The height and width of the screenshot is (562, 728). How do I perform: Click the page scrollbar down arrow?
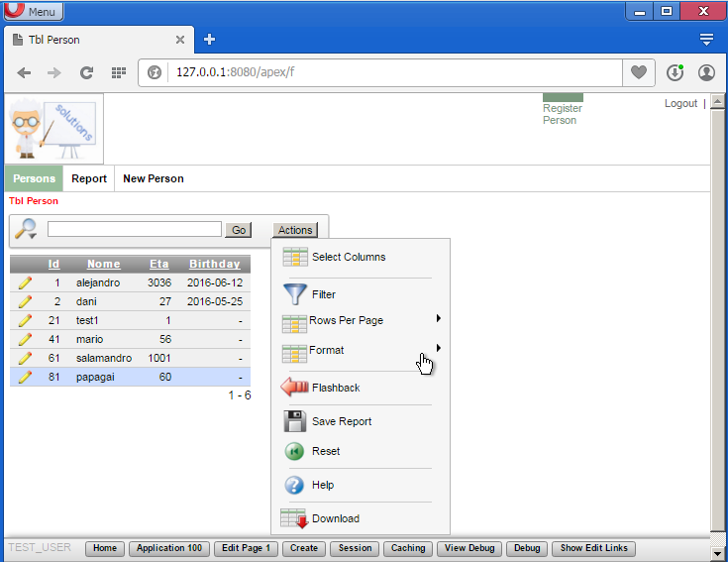click(718, 554)
